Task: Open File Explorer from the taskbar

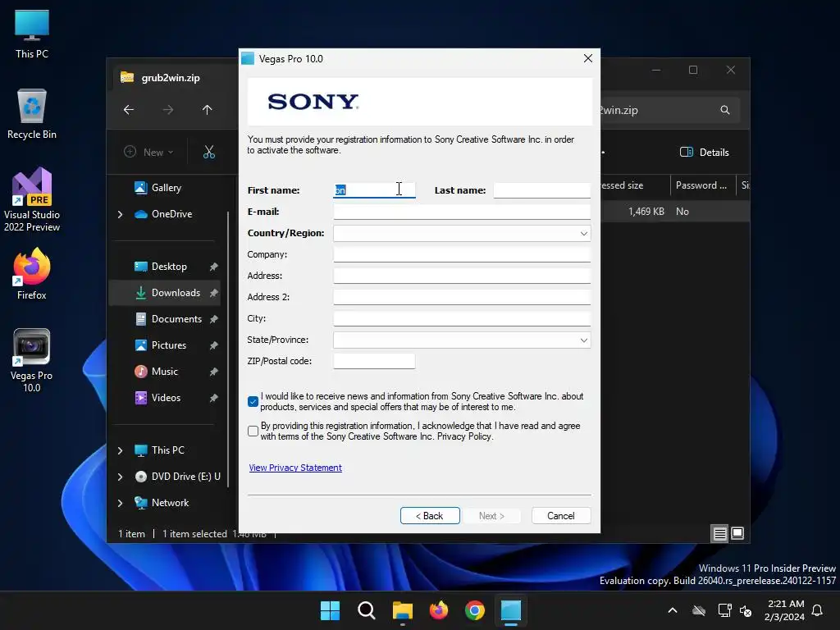Action: point(402,610)
